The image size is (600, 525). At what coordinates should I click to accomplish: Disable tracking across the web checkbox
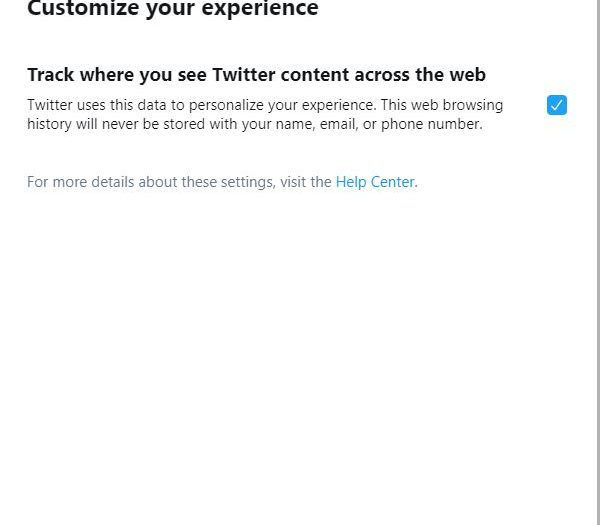point(557,105)
